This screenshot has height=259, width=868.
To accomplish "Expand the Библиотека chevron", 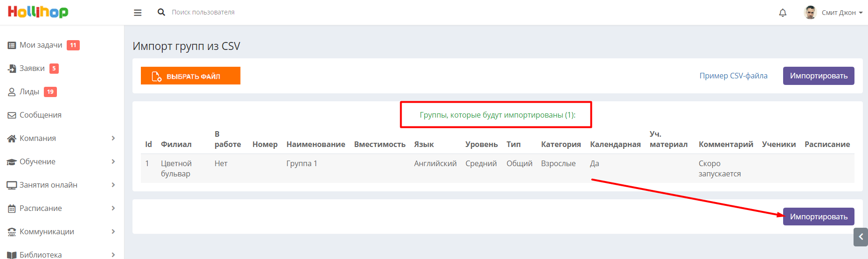I will (x=113, y=255).
